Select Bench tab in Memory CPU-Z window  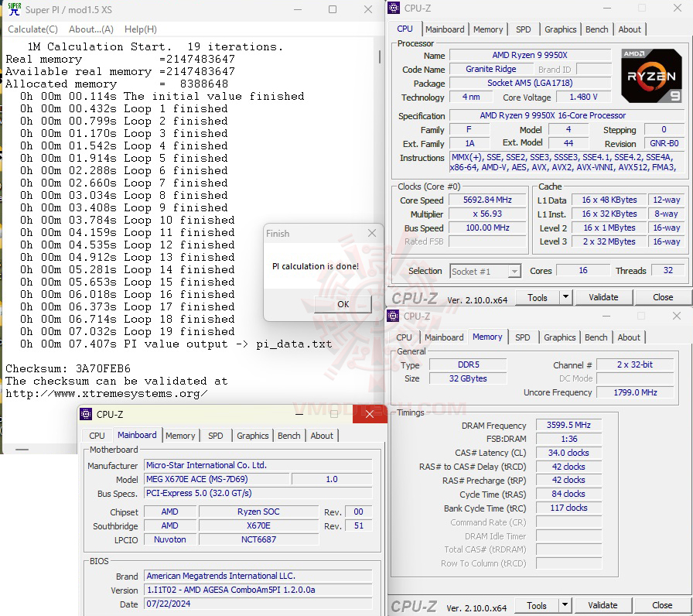pyautogui.click(x=596, y=337)
